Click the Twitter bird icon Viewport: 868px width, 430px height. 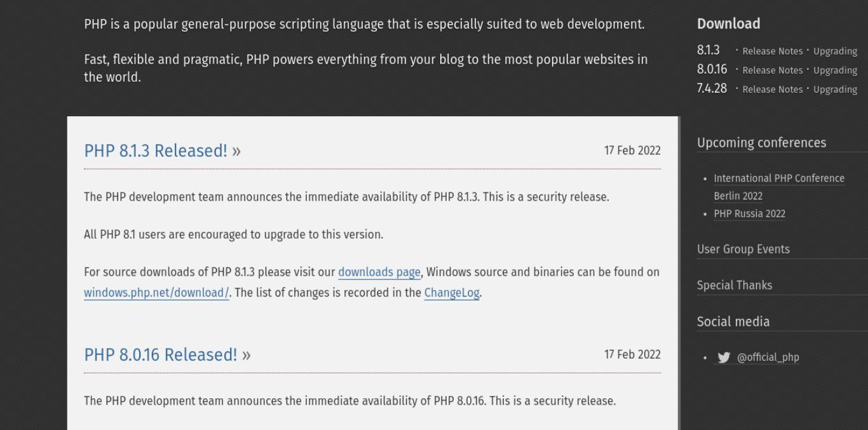click(724, 358)
